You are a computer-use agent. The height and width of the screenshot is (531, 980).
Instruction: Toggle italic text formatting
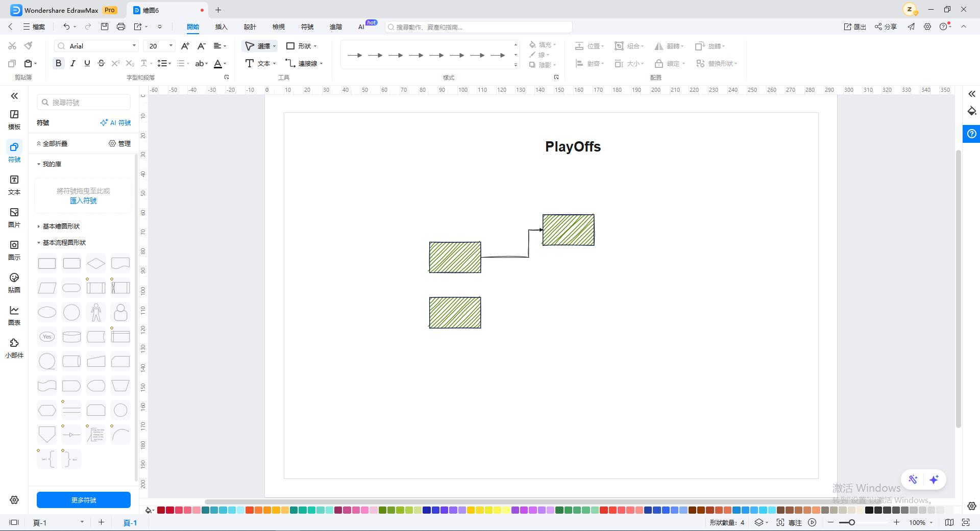[x=73, y=63]
